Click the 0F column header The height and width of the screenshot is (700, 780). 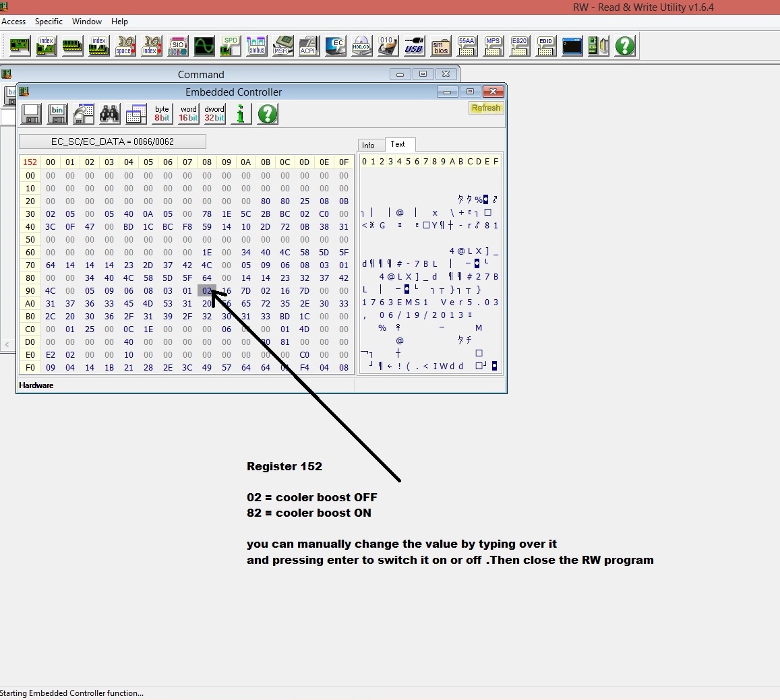344,162
